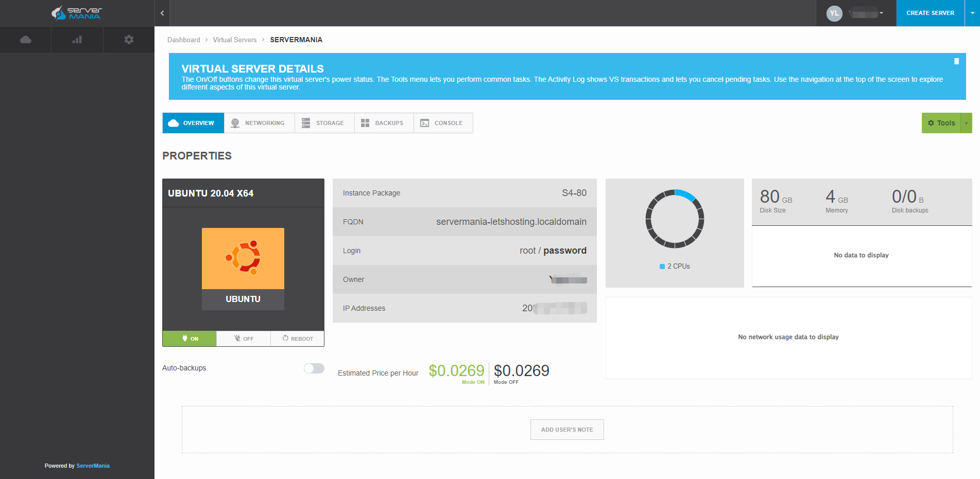Turn the server ON
980x479 pixels.
[190, 339]
